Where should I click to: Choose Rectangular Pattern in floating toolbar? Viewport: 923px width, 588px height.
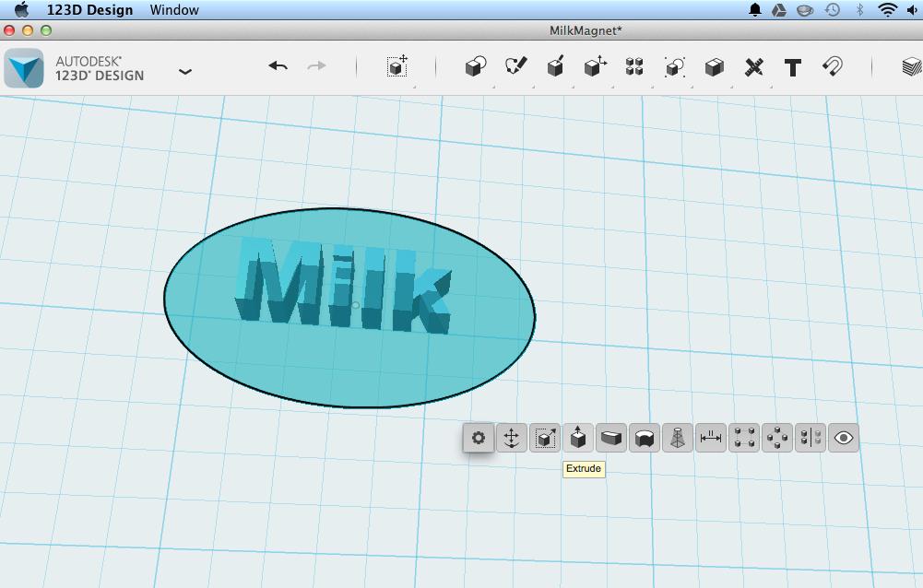[744, 438]
